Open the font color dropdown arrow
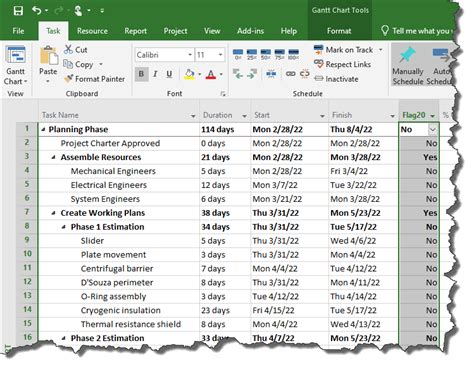 tap(221, 74)
